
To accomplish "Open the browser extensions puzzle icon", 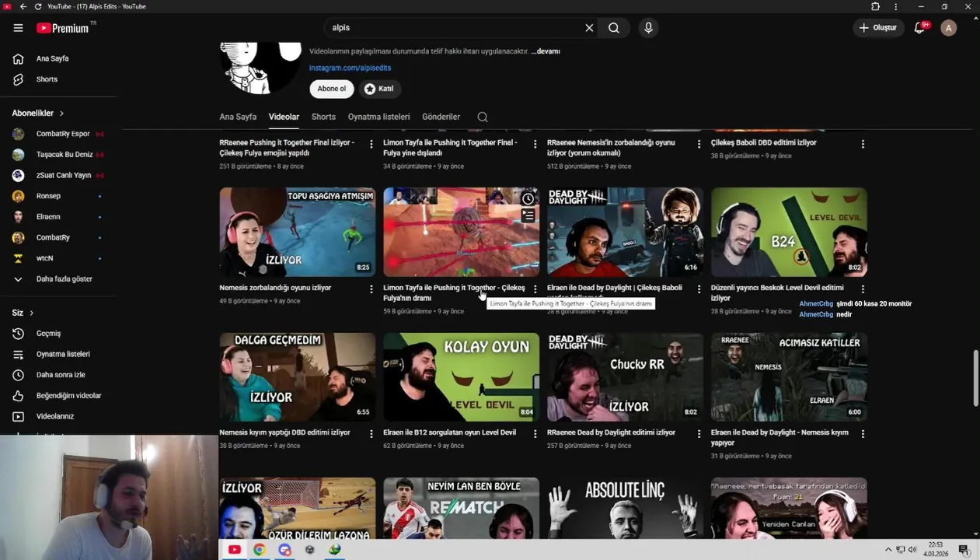I will point(875,6).
